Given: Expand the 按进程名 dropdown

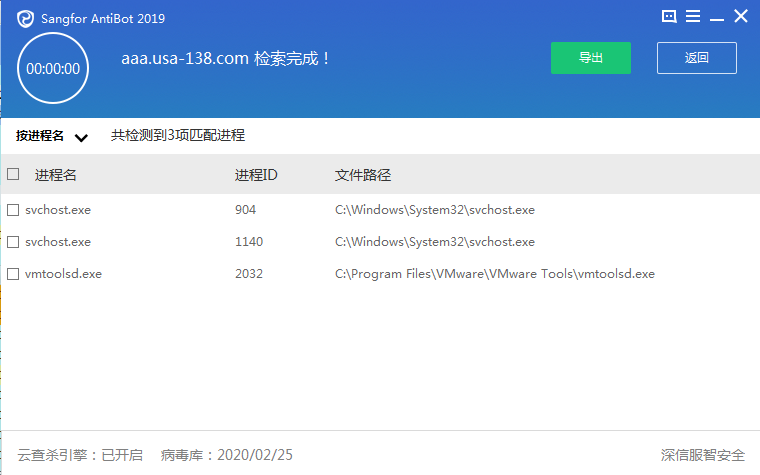Looking at the screenshot, I should point(51,136).
